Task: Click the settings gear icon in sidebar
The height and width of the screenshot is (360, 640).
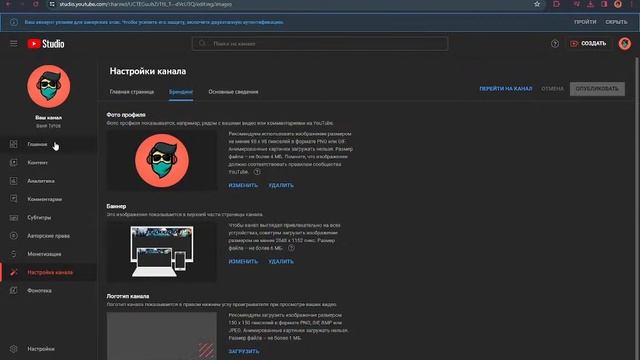Action: pos(13,349)
